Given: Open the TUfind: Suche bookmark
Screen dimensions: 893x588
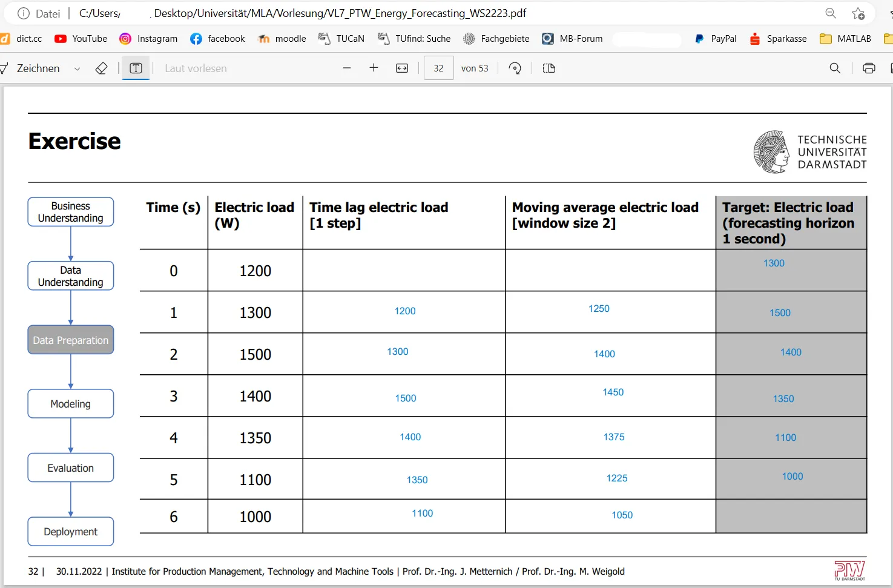Looking at the screenshot, I should coord(414,39).
